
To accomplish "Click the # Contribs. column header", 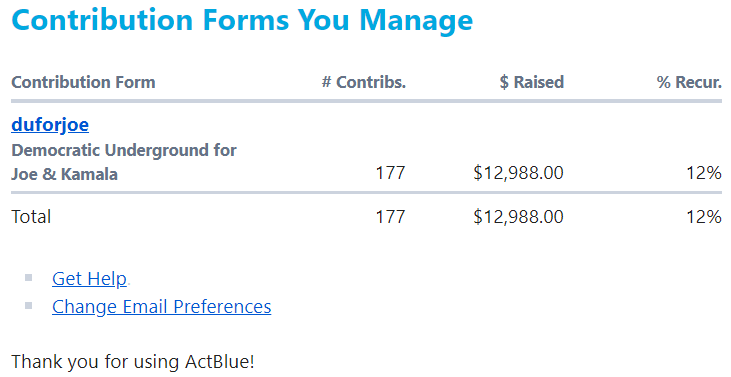I will point(364,82).
